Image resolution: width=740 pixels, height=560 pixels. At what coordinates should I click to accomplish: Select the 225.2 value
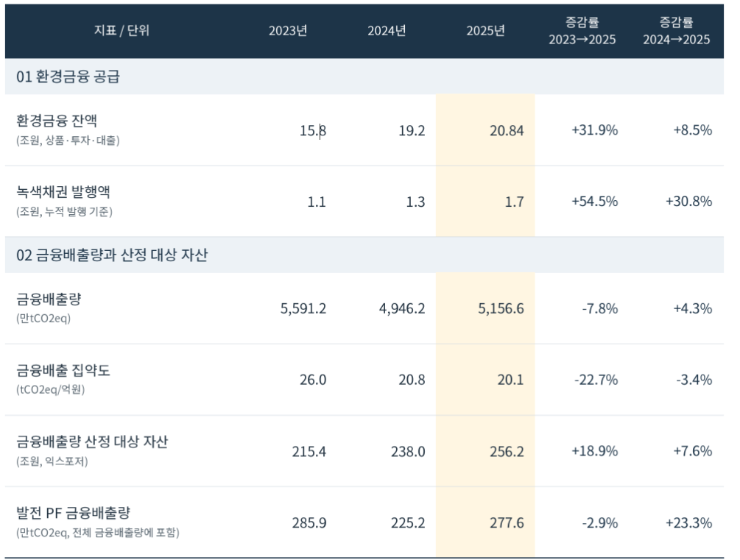408,522
